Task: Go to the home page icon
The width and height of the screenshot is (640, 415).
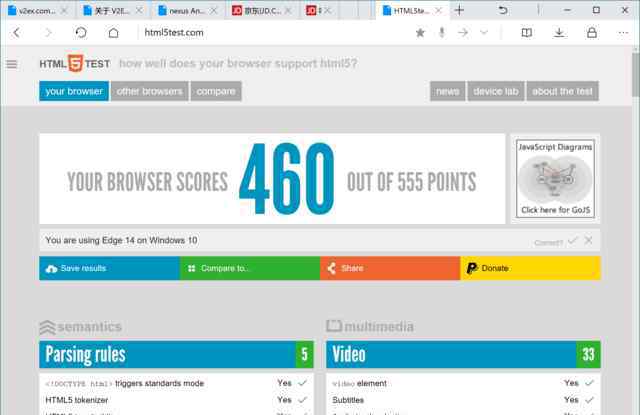Action: point(113,33)
